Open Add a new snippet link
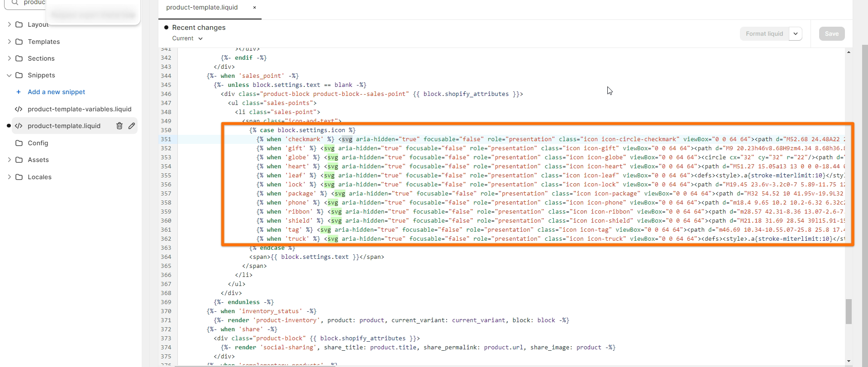868x367 pixels. point(56,92)
